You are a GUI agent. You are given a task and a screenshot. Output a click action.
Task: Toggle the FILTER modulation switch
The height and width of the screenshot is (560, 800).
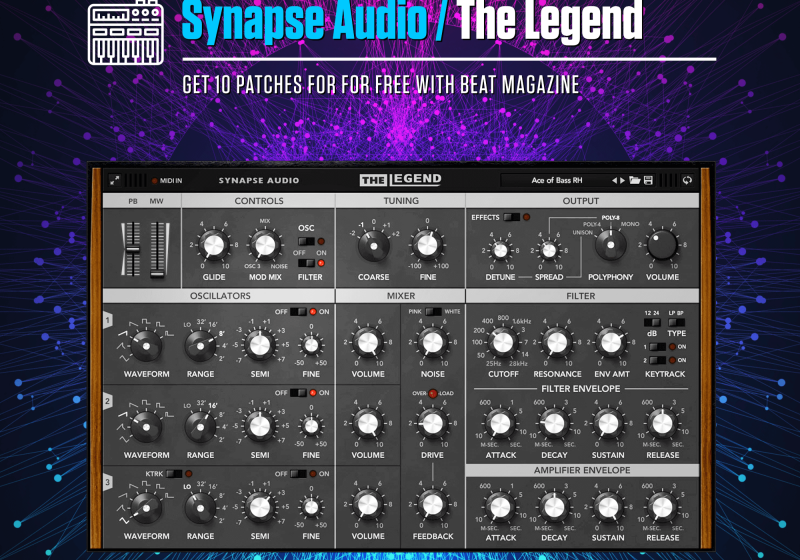pos(306,263)
